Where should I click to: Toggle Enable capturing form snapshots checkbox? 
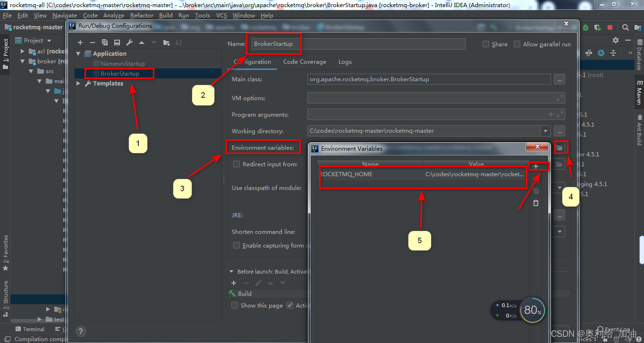point(237,245)
